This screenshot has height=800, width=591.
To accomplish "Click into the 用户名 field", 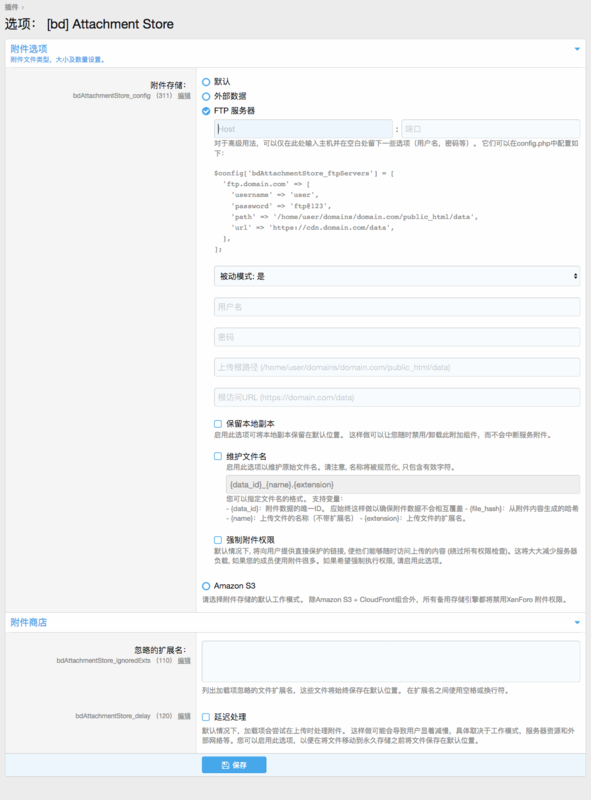I will [x=397, y=307].
